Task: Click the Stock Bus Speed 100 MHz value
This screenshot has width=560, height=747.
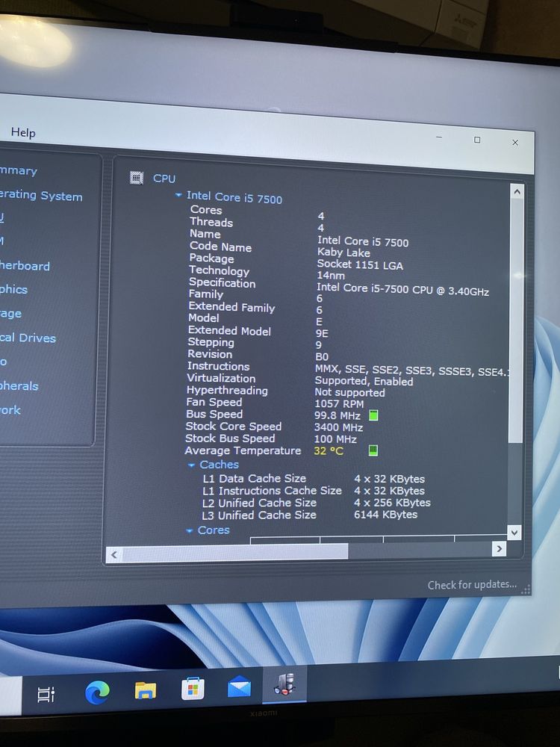Action: 335,438
